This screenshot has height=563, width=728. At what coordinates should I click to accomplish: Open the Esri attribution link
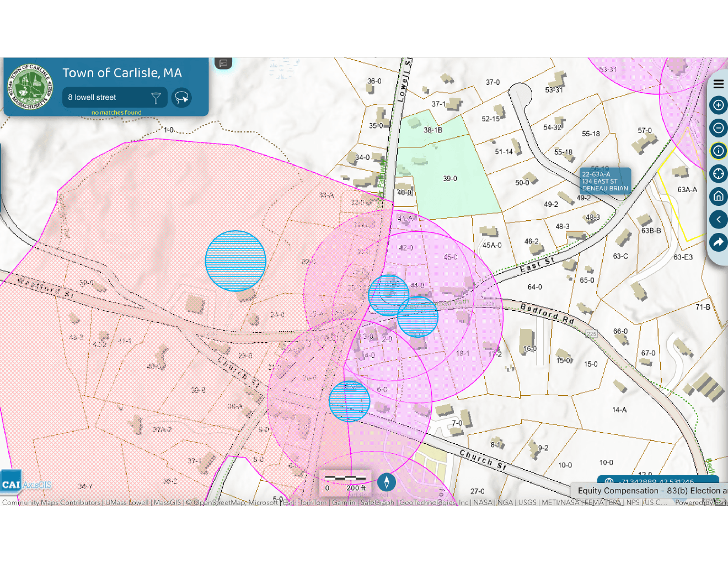pos(721,503)
